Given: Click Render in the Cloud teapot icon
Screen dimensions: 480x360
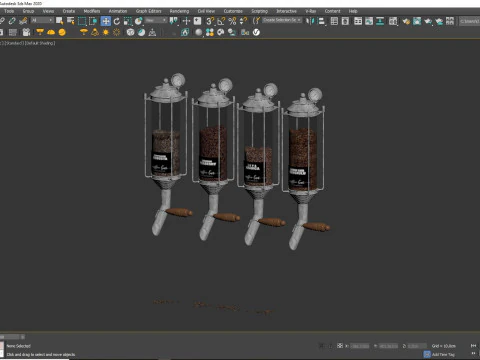Looking at the screenshot, I should tap(439, 21).
